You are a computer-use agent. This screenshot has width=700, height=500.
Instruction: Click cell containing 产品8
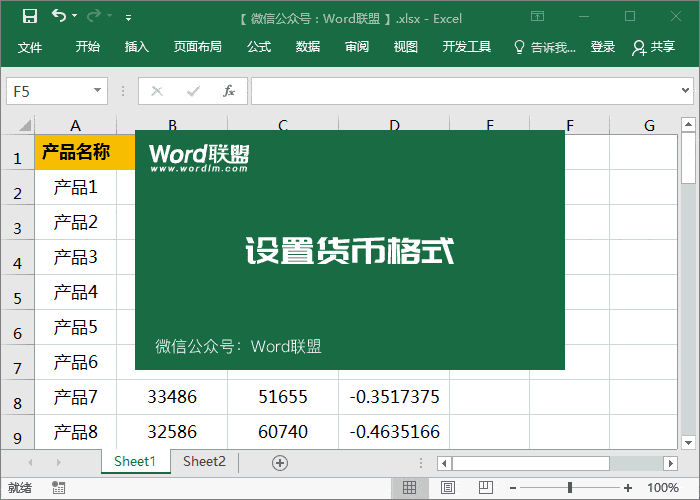tap(75, 432)
